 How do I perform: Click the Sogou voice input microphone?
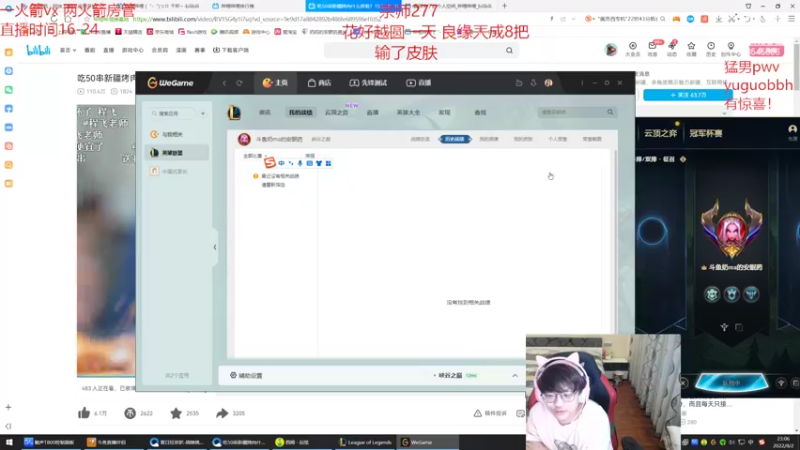pyautogui.click(x=300, y=163)
